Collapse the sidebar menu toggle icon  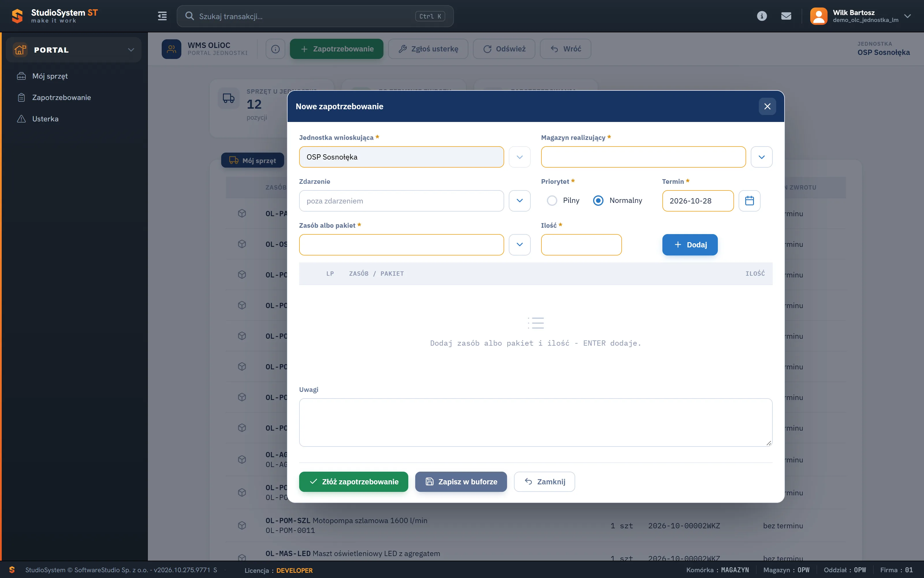click(162, 16)
